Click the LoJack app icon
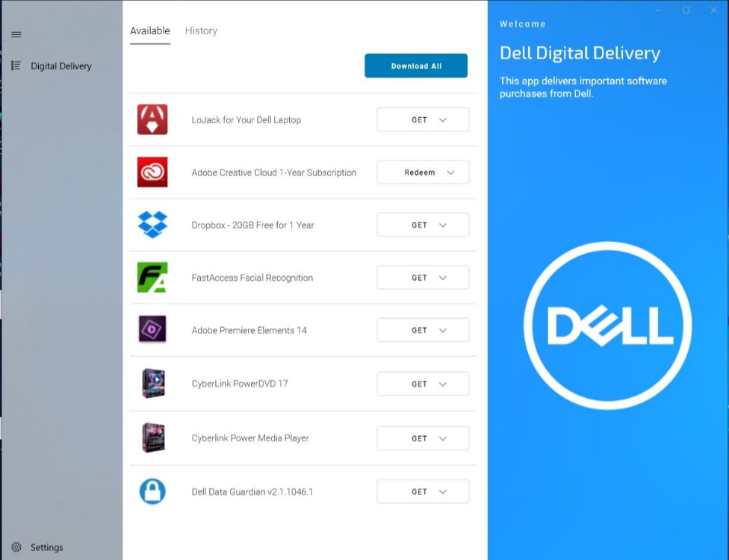This screenshot has width=729, height=560. click(x=152, y=119)
